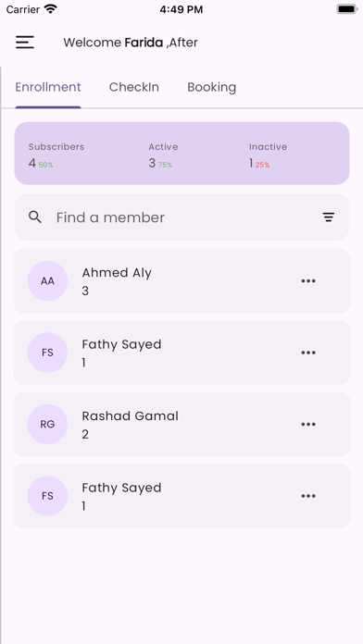363x644 pixels.
Task: Open the Rashad Gamal member card
Action: (x=181, y=425)
